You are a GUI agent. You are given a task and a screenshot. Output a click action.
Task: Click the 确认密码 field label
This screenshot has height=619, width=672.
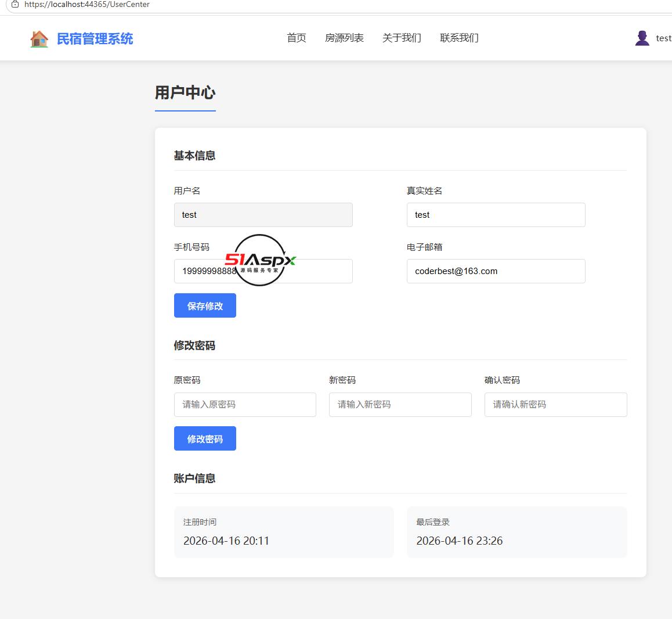pyautogui.click(x=503, y=380)
